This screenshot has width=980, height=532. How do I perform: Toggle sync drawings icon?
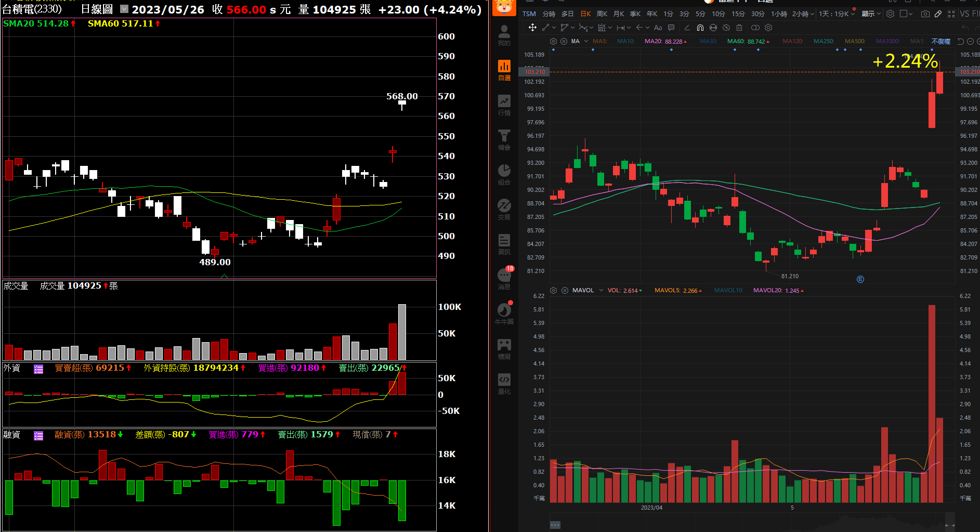point(713,28)
